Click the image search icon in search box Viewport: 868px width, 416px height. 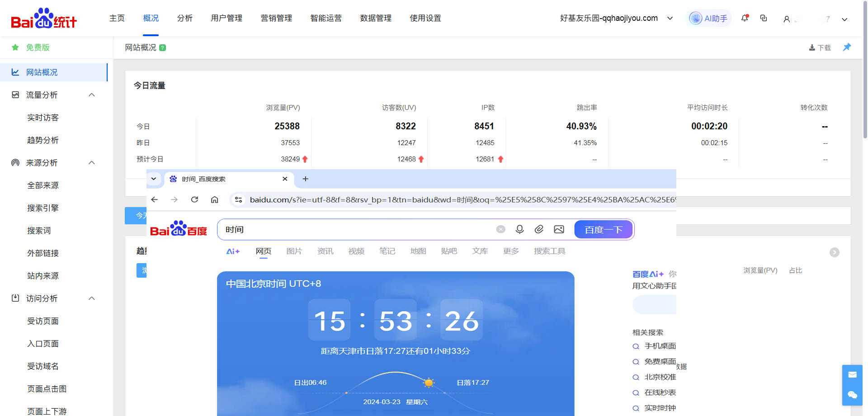point(559,229)
